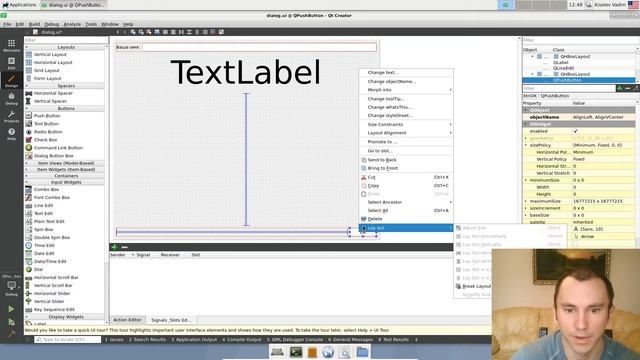Open the Application Output pane
This screenshot has height=360, width=640.
click(x=194, y=340)
